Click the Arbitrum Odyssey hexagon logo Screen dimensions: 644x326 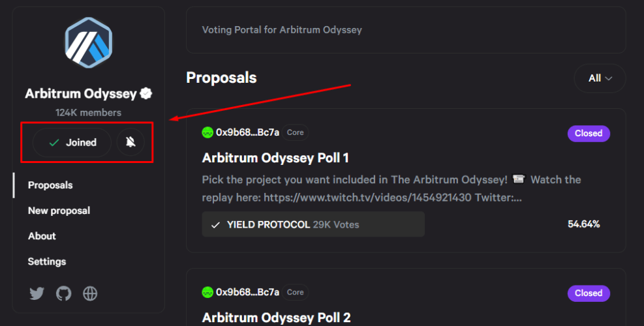pyautogui.click(x=88, y=42)
